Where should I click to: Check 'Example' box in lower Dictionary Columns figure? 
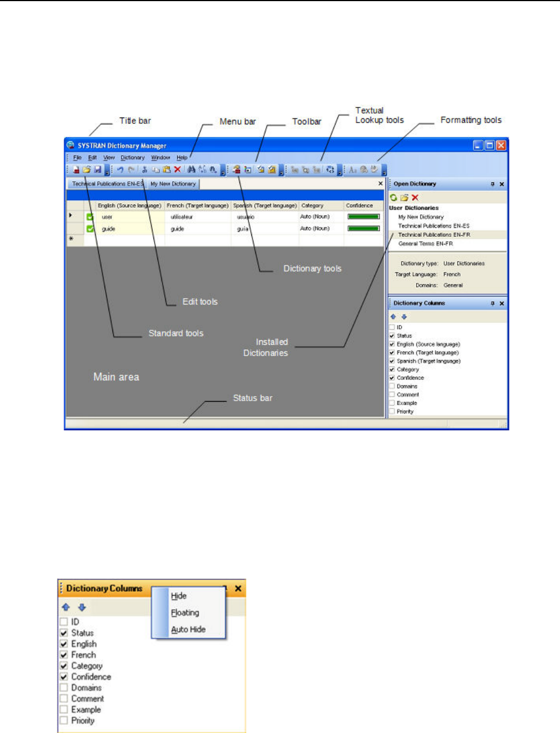(x=64, y=710)
